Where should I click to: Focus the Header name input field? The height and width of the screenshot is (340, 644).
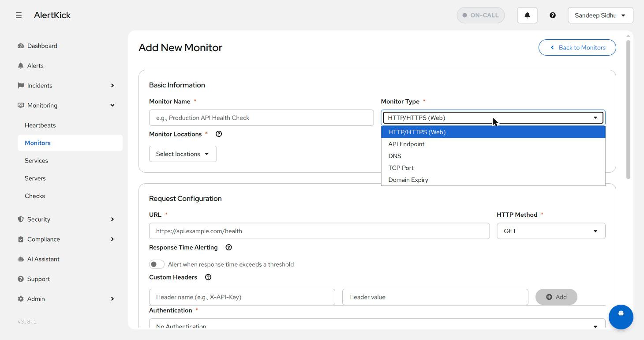(x=242, y=297)
